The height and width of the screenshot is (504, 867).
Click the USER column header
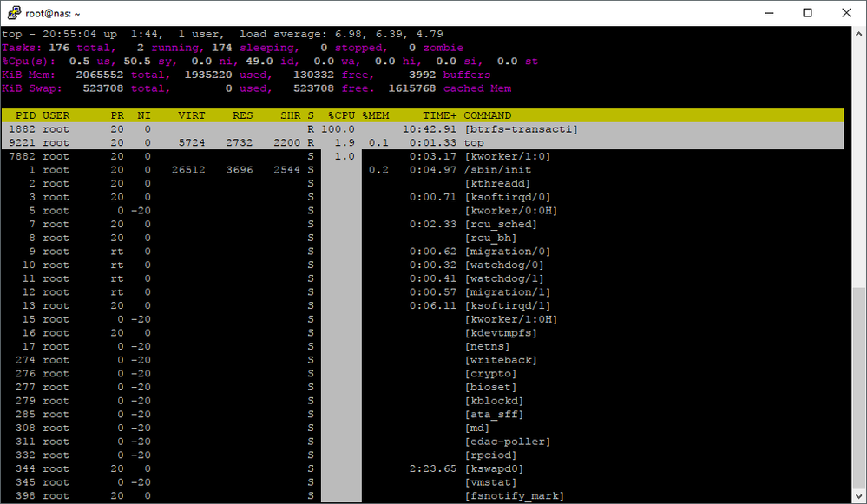pyautogui.click(x=56, y=115)
